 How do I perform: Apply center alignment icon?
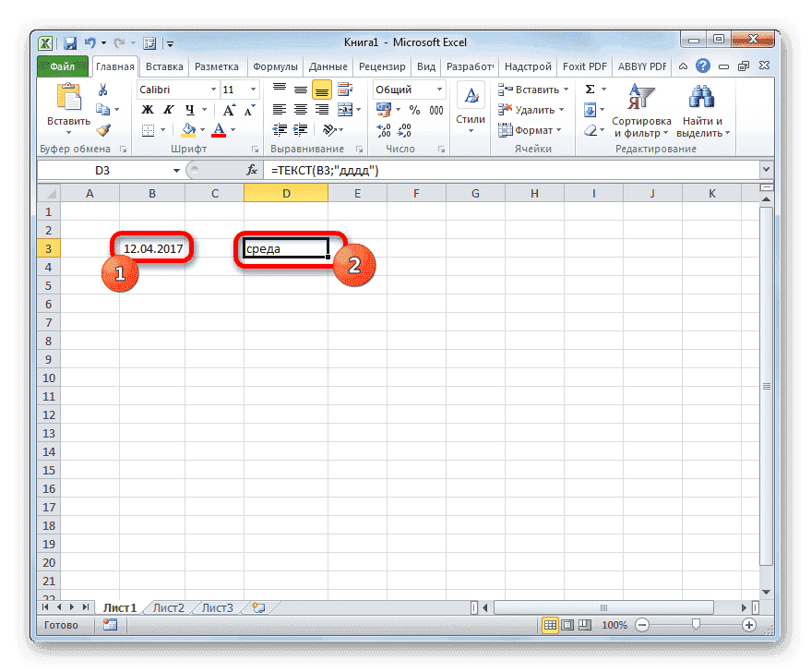[299, 110]
